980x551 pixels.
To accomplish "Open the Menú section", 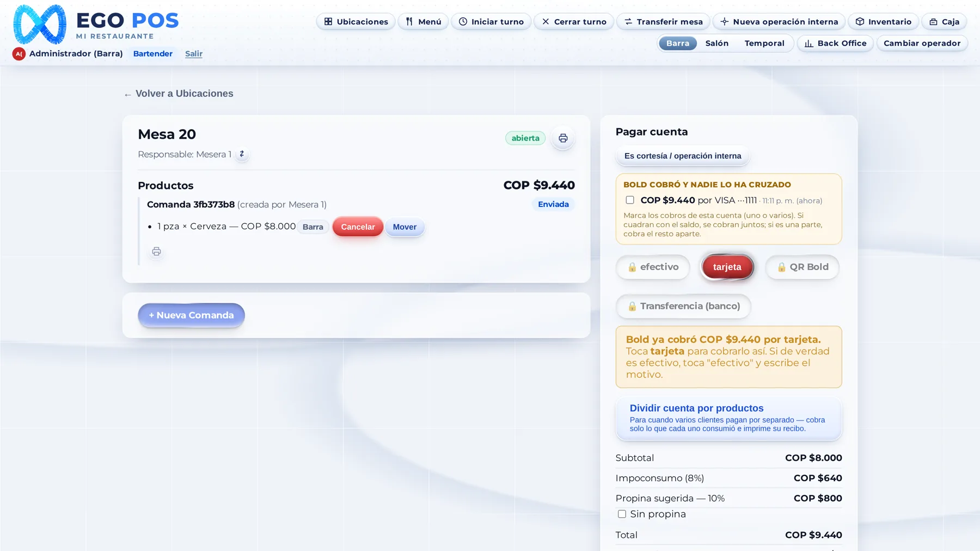I will coord(423,22).
